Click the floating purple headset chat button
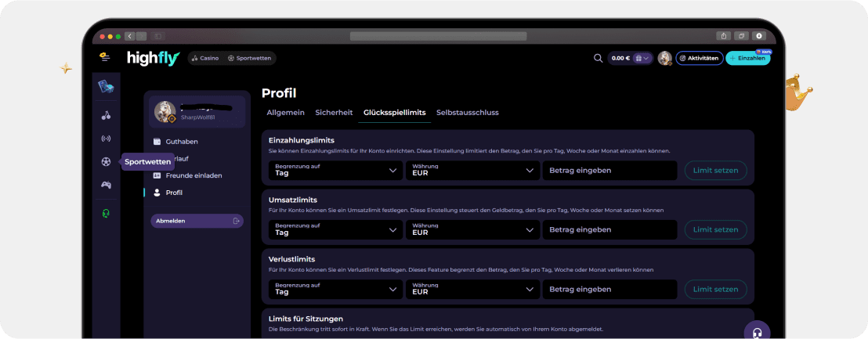 pos(757,332)
